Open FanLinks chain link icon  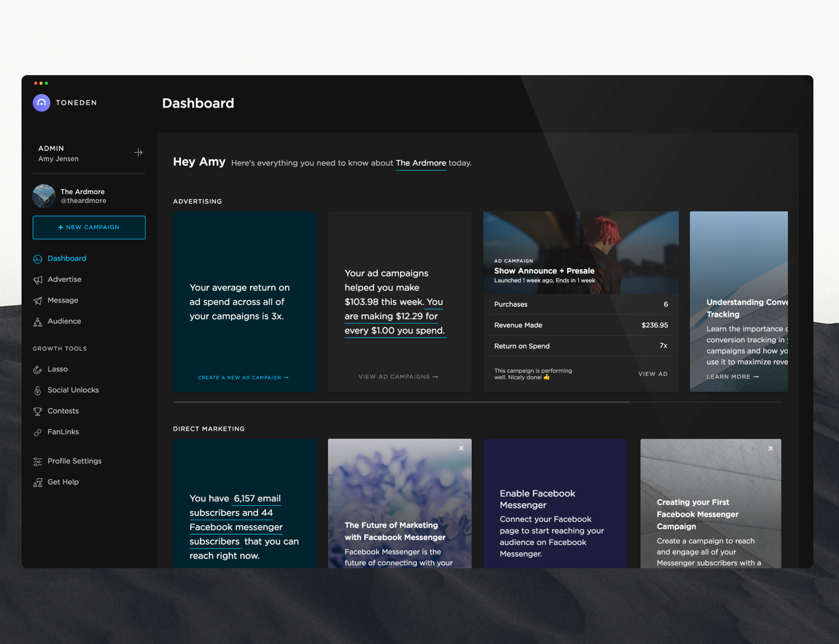tap(38, 432)
